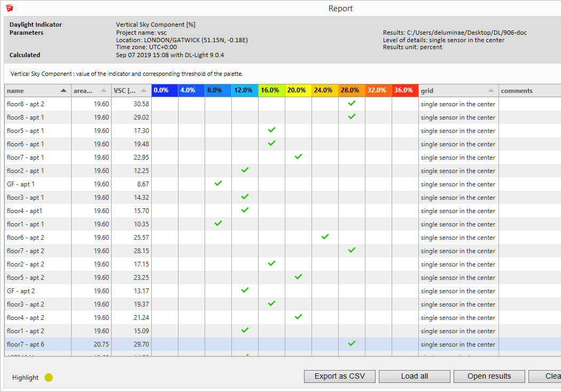Select the floor8 - apt 1 name cell
561x392 pixels.
(38, 117)
